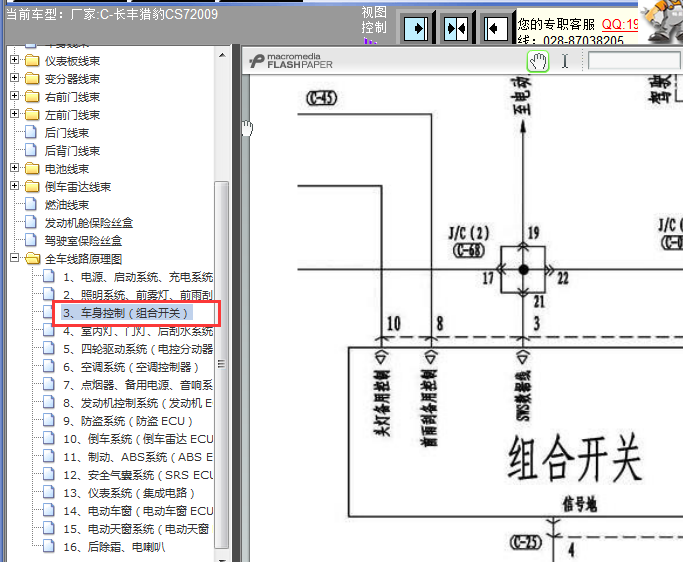This screenshot has height=562, width=683.
Task: Click the mechanic mascot image
Action: pyautogui.click(x=662, y=22)
